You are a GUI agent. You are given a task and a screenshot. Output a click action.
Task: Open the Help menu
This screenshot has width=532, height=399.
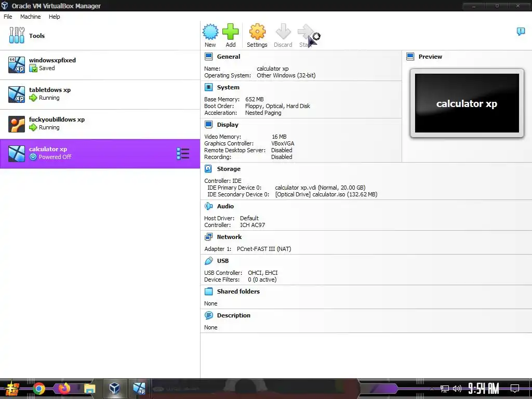(54, 17)
